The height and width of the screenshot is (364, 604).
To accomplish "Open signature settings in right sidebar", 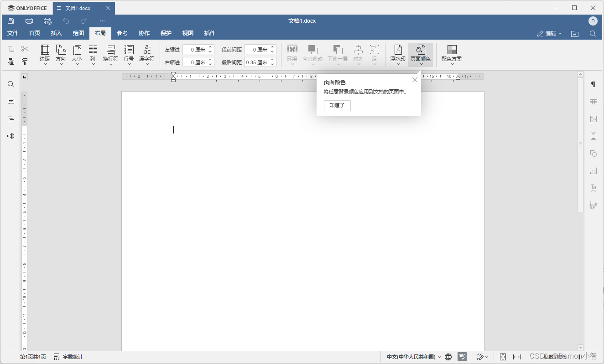I will [594, 205].
